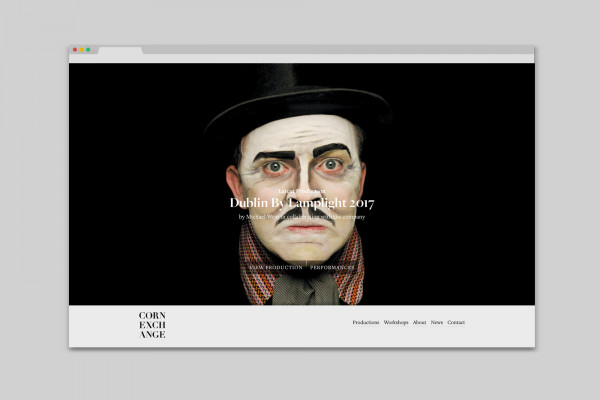This screenshot has height=400, width=600.
Task: Click the 'by Michael West' subtitle text
Action: coord(301,217)
